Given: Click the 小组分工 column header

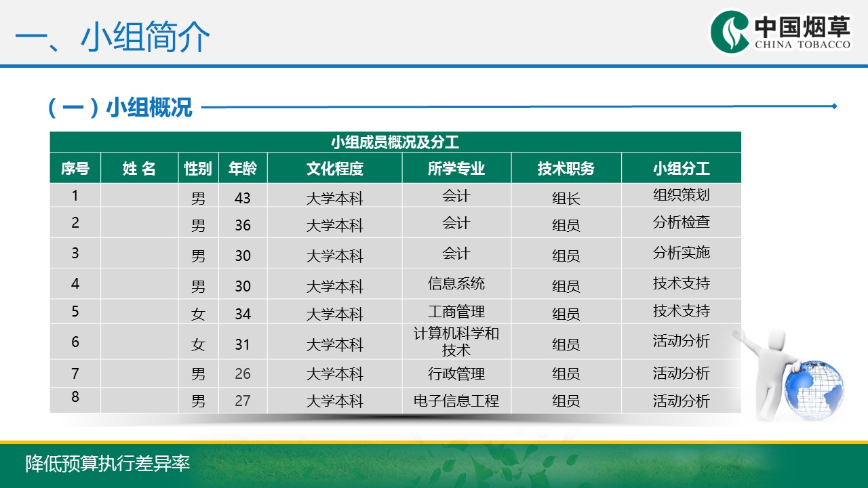Looking at the screenshot, I should coord(681,169).
